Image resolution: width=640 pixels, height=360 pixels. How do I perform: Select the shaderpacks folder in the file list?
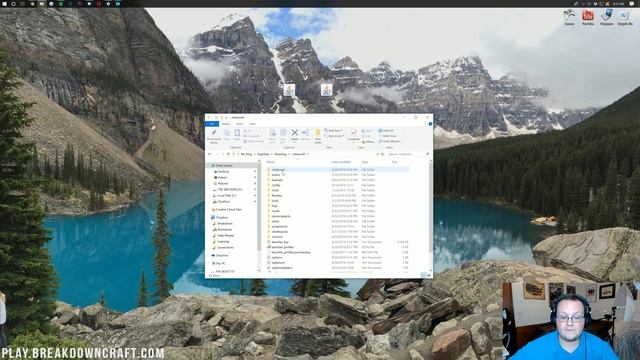click(x=280, y=231)
